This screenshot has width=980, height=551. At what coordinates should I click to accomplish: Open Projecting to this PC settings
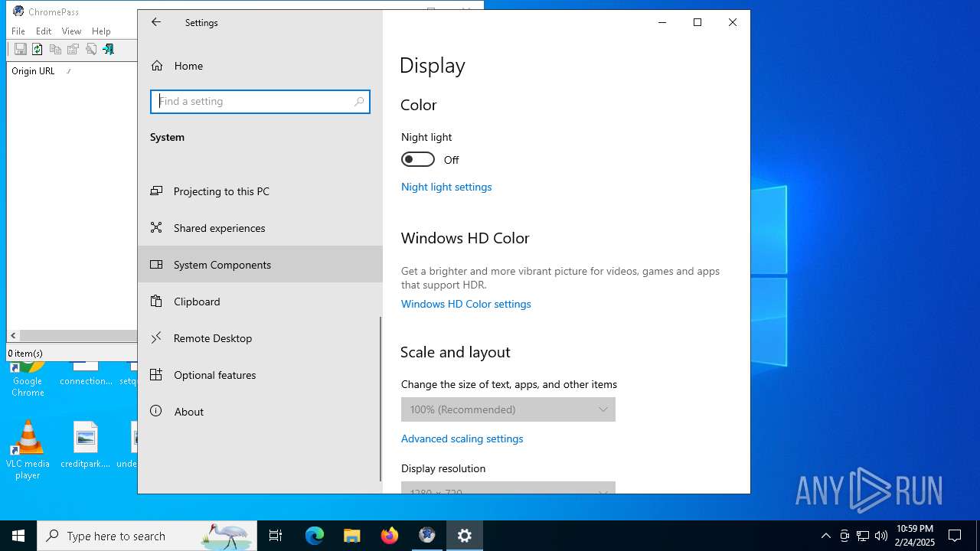coord(260,191)
